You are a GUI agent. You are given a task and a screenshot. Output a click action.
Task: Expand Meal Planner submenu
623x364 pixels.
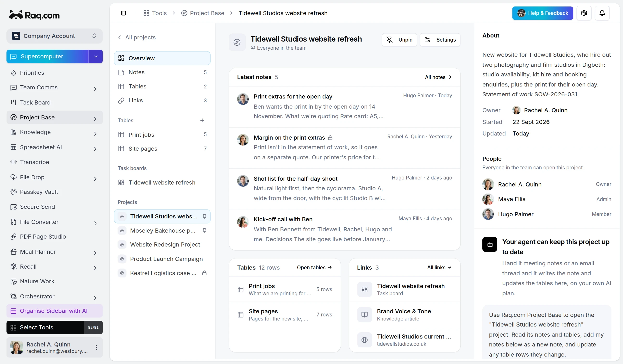click(x=95, y=253)
